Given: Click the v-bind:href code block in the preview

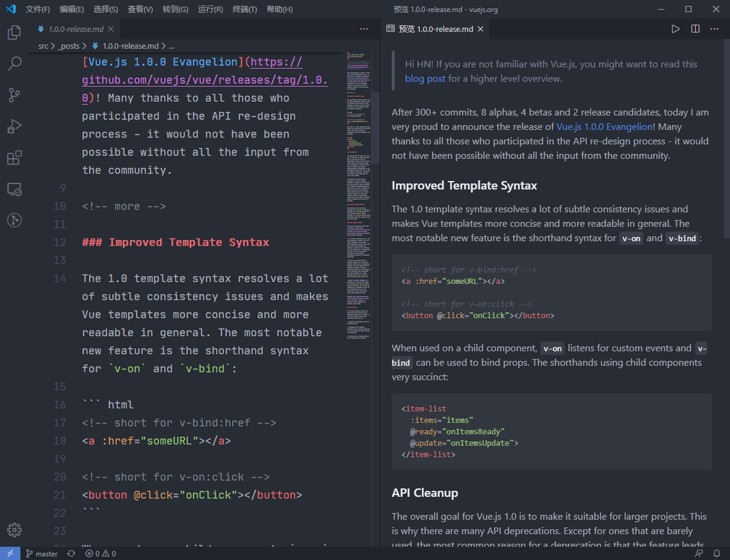Looking at the screenshot, I should pyautogui.click(x=552, y=292).
